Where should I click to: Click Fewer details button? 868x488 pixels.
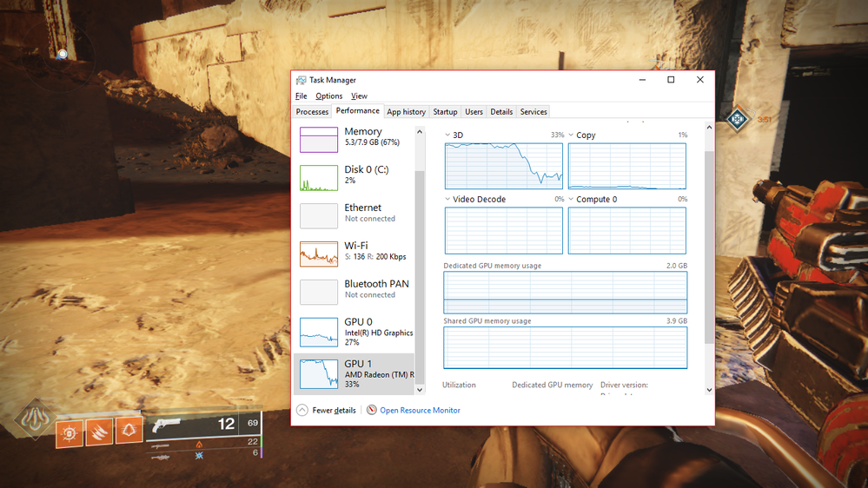[x=326, y=410]
